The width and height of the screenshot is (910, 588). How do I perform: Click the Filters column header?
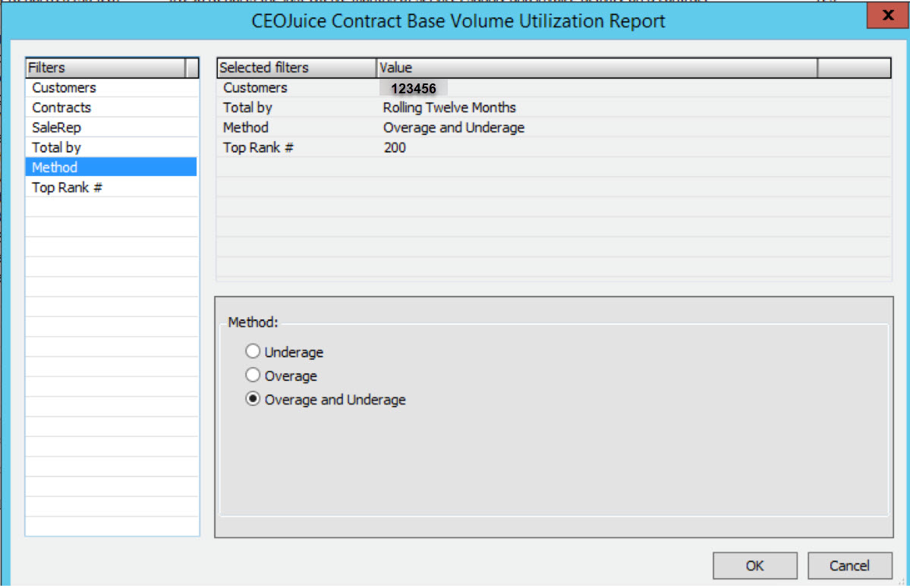tap(105, 68)
